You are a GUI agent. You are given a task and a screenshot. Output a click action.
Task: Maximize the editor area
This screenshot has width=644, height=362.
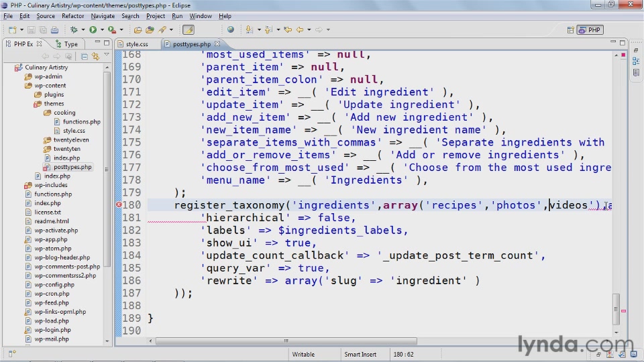[623, 43]
